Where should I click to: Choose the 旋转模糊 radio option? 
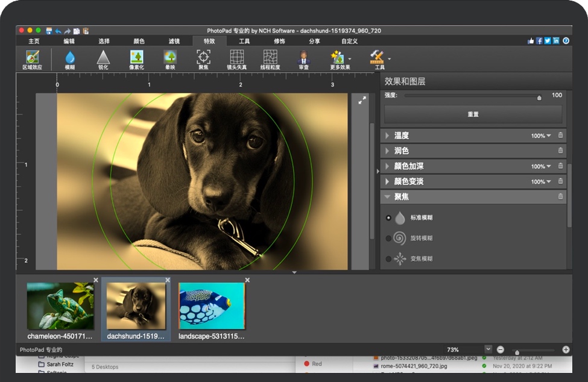click(x=388, y=239)
